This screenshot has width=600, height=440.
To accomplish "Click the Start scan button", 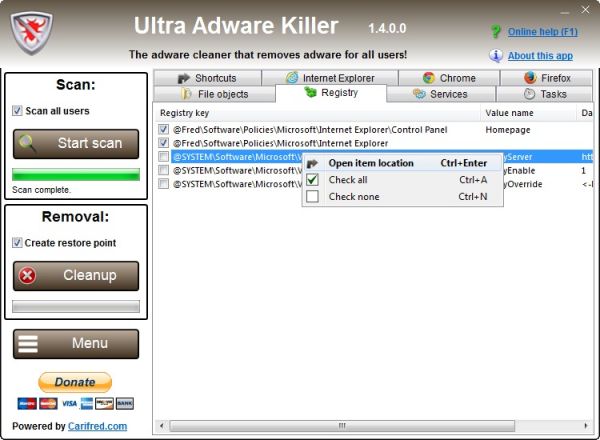I will click(76, 144).
